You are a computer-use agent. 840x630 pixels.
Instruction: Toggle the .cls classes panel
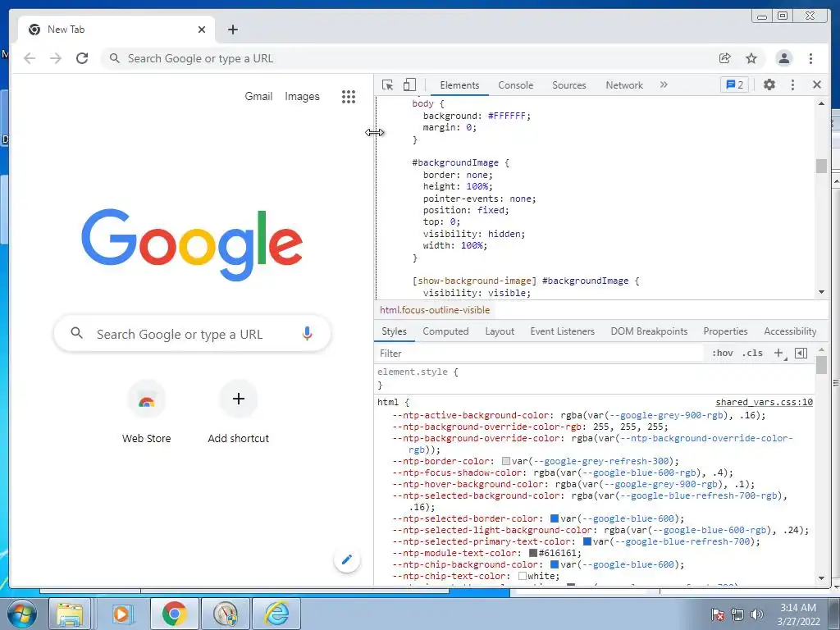pyautogui.click(x=753, y=353)
